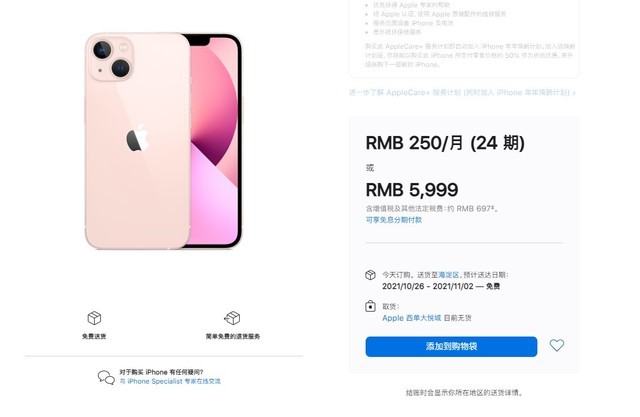Screen dimensions: 640x417
Task: Click the free returns package icon
Action: pos(232,318)
